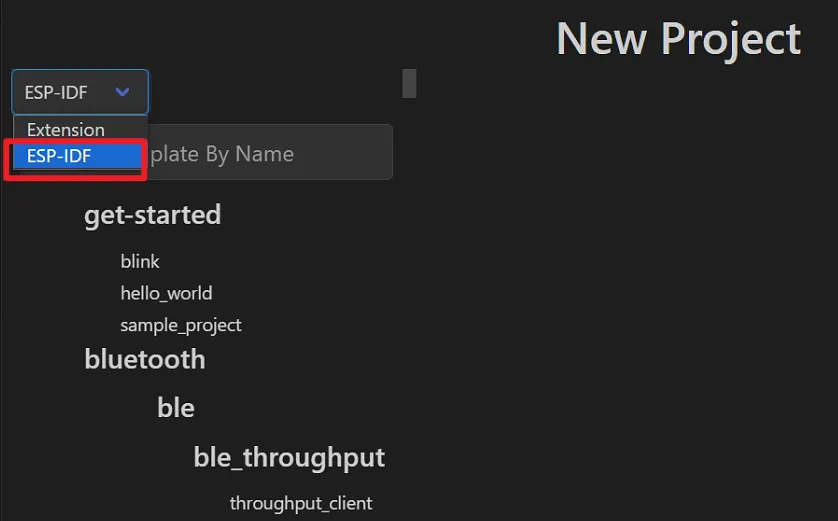Viewport: 838px width, 521px height.
Task: Click the New Project page title
Action: click(678, 40)
